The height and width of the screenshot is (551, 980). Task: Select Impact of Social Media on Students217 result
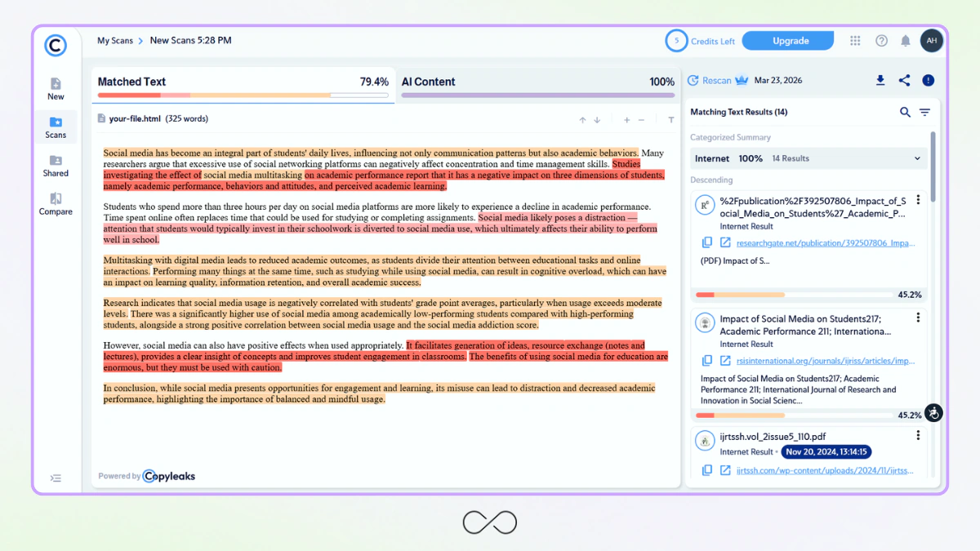tap(805, 325)
